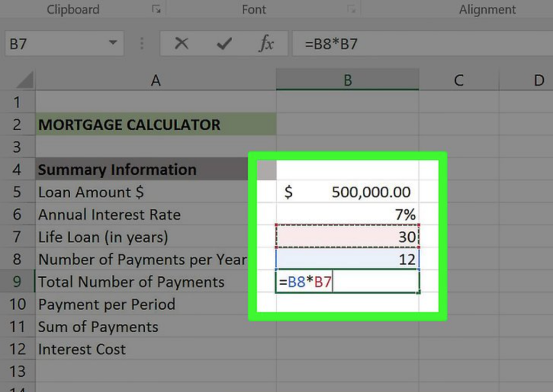Select the 7% Annual Interest Rate cell

[x=347, y=214]
